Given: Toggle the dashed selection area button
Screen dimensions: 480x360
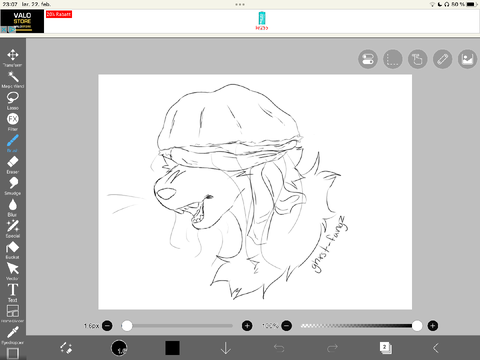Looking at the screenshot, I should point(393,59).
